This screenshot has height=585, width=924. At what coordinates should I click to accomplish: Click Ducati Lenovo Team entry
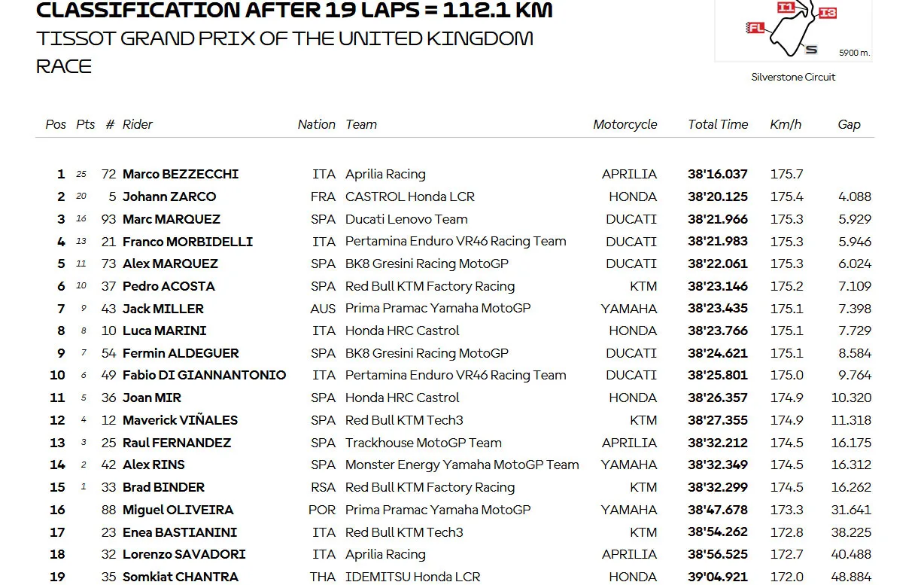tap(406, 219)
